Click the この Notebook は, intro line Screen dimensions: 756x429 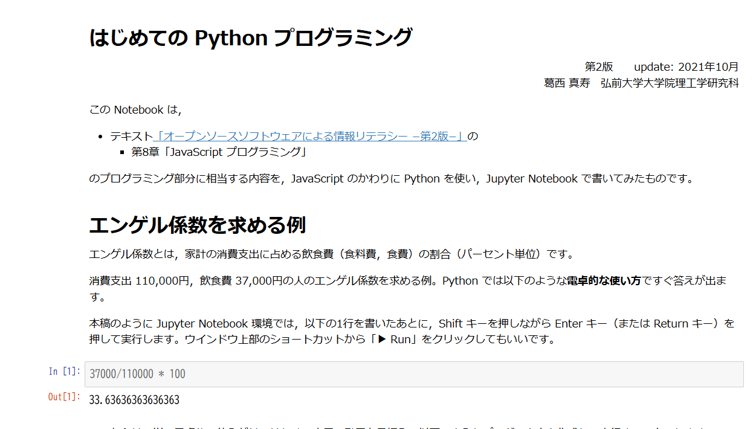click(x=136, y=109)
